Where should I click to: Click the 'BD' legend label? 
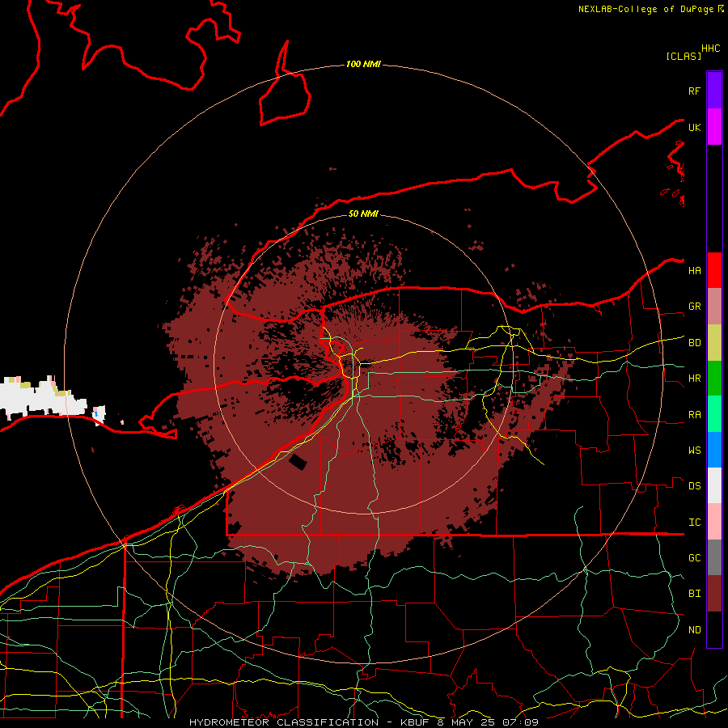click(x=695, y=343)
